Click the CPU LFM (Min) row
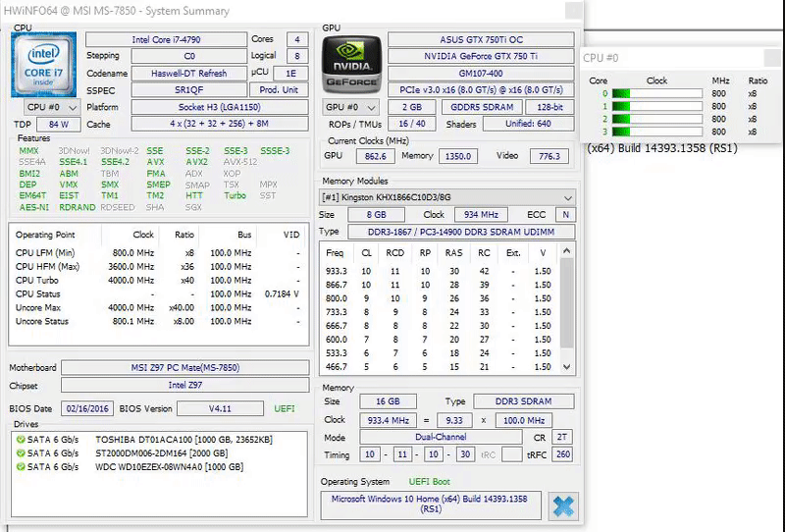Viewport: 785px width, 532px height. pos(158,253)
